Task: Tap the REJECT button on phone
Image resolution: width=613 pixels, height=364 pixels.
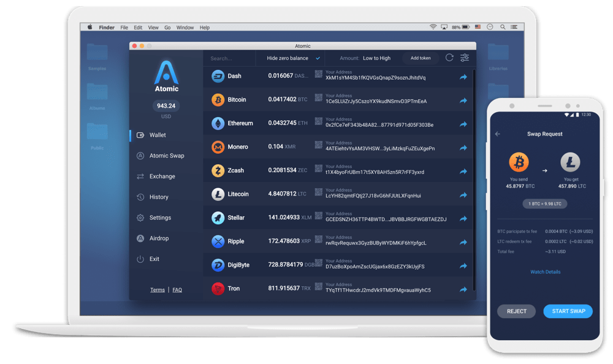Action: pyautogui.click(x=516, y=311)
